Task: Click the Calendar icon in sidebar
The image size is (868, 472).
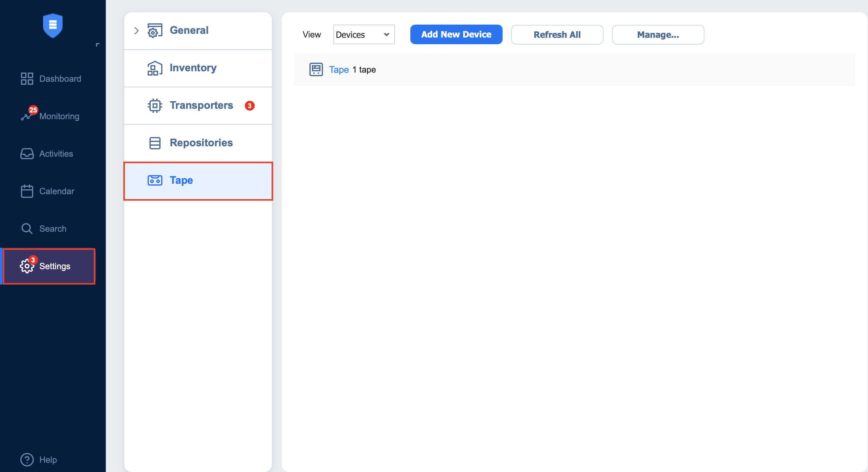Action: pyautogui.click(x=27, y=191)
